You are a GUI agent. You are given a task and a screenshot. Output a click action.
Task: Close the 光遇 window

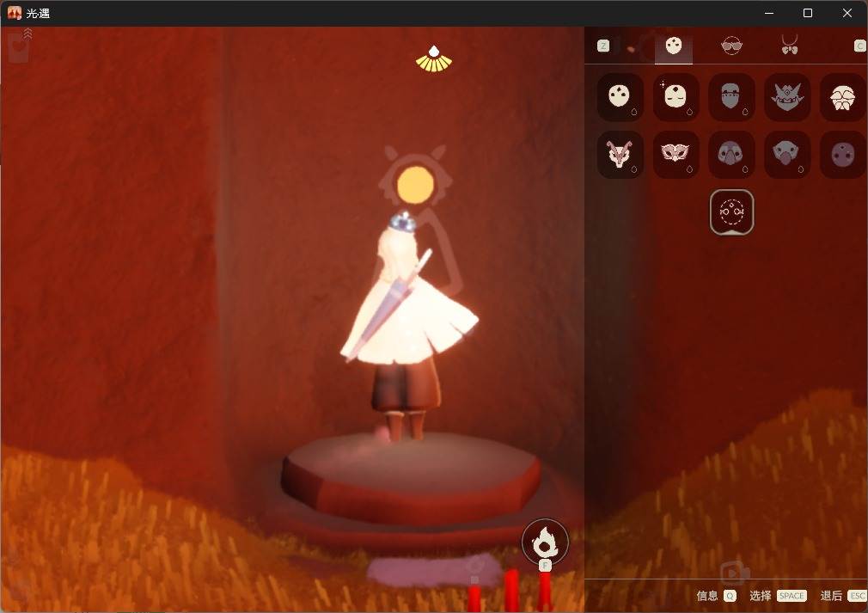(847, 13)
